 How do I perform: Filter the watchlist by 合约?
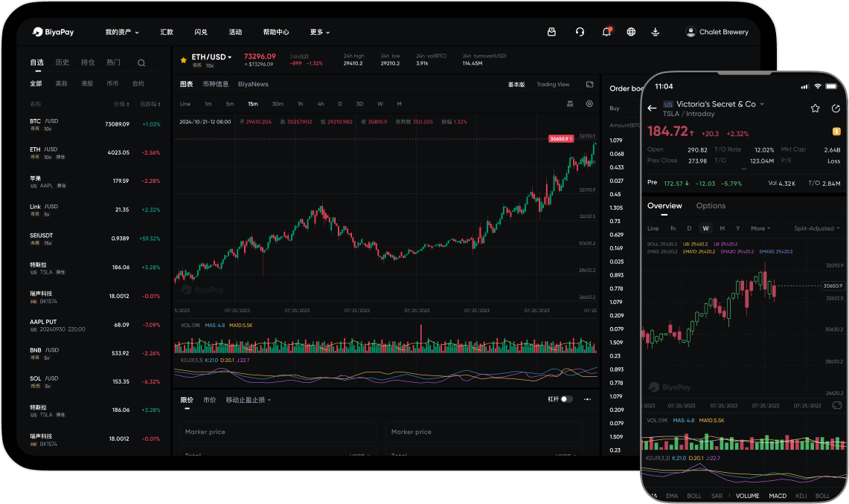[x=138, y=84]
